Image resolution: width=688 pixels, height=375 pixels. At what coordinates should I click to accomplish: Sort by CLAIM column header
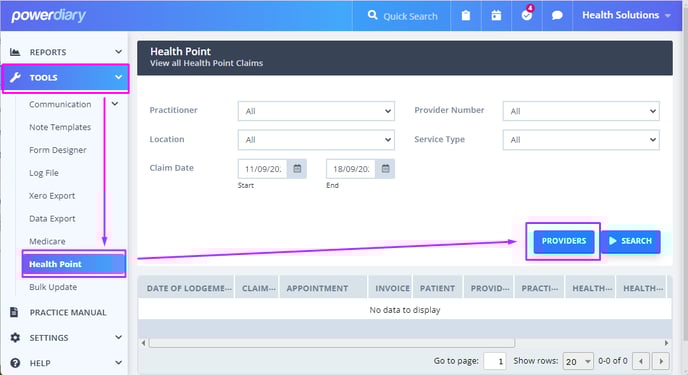(x=257, y=288)
